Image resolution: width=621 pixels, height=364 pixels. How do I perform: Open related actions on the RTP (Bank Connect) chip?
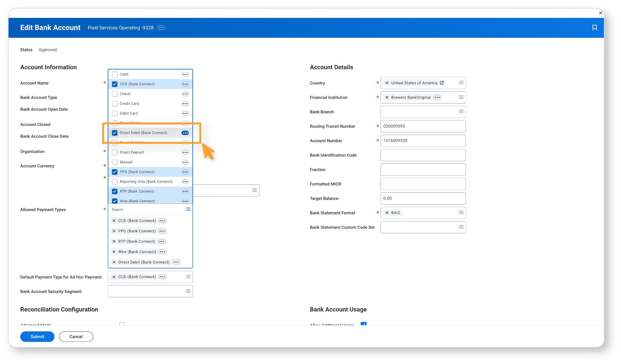(x=162, y=241)
